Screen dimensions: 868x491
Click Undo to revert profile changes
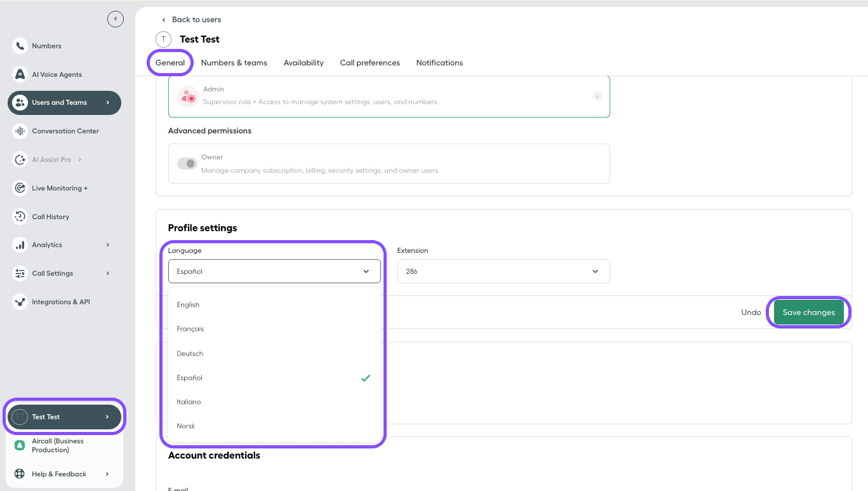pyautogui.click(x=751, y=312)
